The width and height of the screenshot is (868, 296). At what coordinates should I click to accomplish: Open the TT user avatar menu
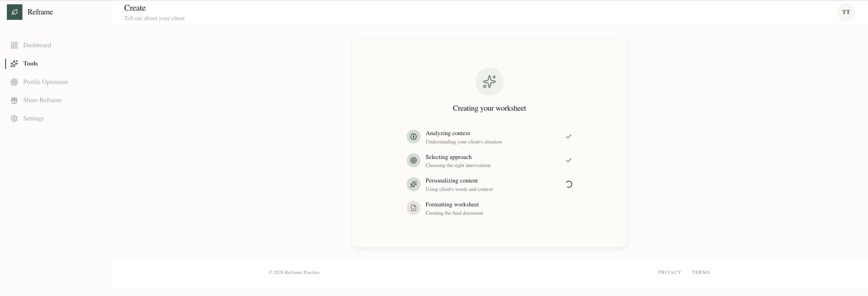click(846, 12)
